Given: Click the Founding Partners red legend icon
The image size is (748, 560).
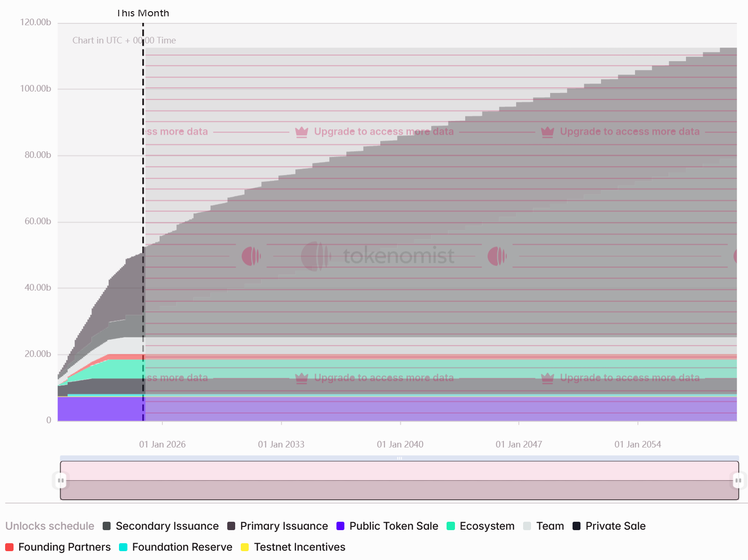Looking at the screenshot, I should tap(9, 547).
